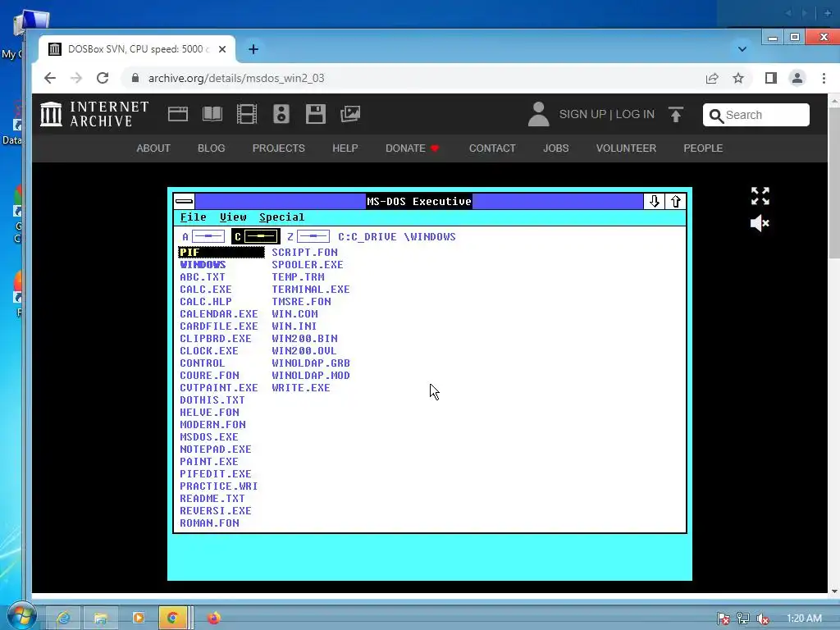Unmute the emulator sound icon
840x630 pixels.
(760, 223)
